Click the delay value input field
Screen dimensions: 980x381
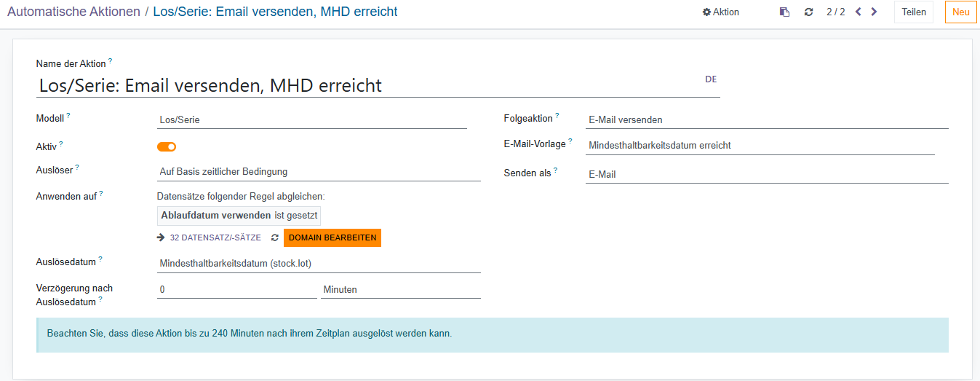coord(236,289)
